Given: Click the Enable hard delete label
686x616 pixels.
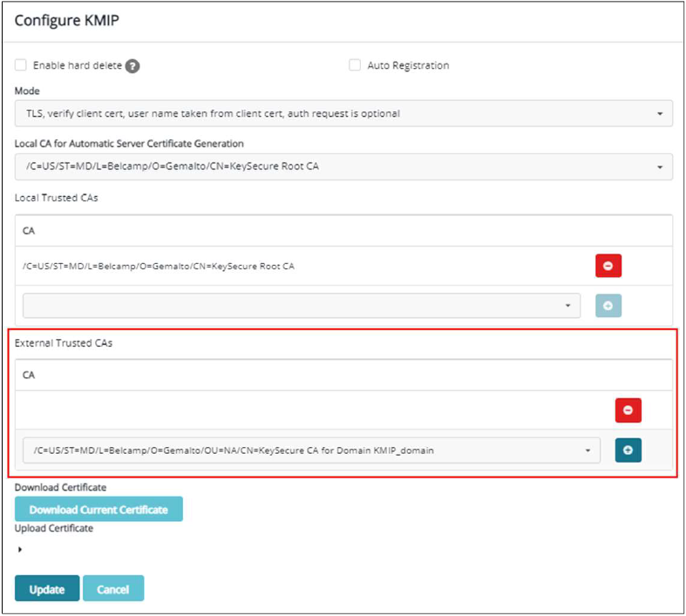Looking at the screenshot, I should coord(78,65).
